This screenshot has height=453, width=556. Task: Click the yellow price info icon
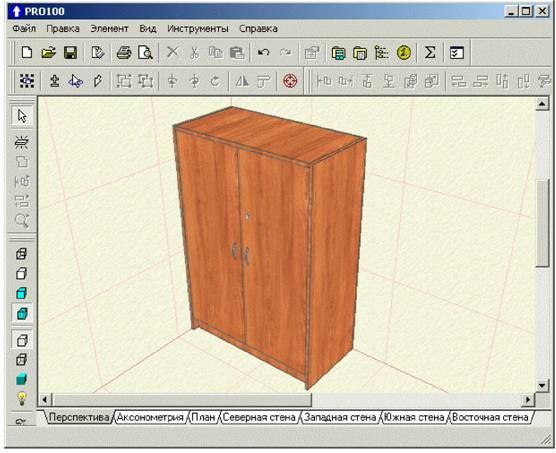coord(404,53)
